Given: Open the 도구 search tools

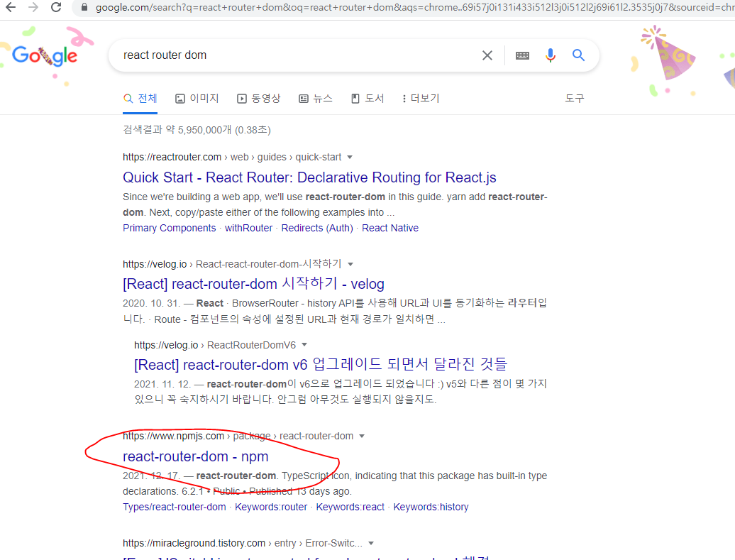Looking at the screenshot, I should pyautogui.click(x=574, y=99).
